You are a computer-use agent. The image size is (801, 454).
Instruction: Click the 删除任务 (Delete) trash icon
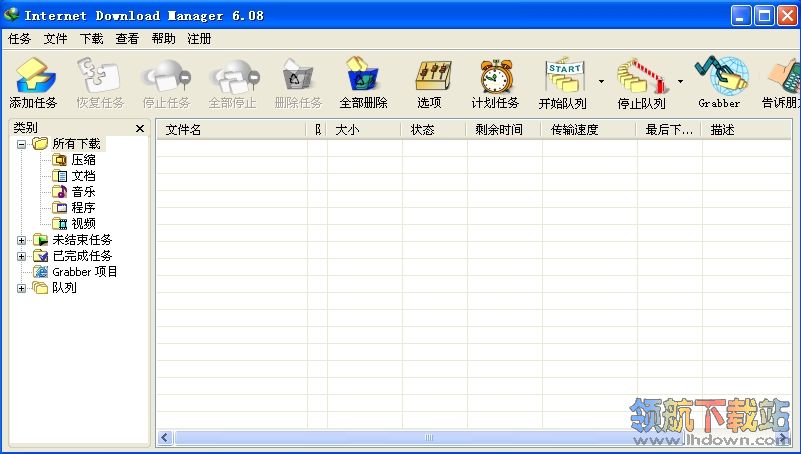[x=298, y=77]
